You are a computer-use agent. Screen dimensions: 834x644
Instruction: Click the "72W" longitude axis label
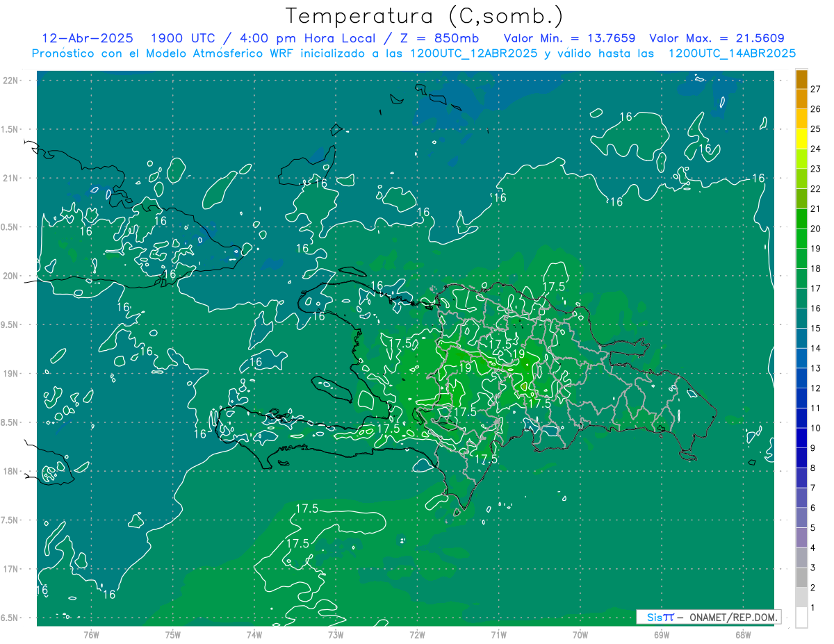417,634
